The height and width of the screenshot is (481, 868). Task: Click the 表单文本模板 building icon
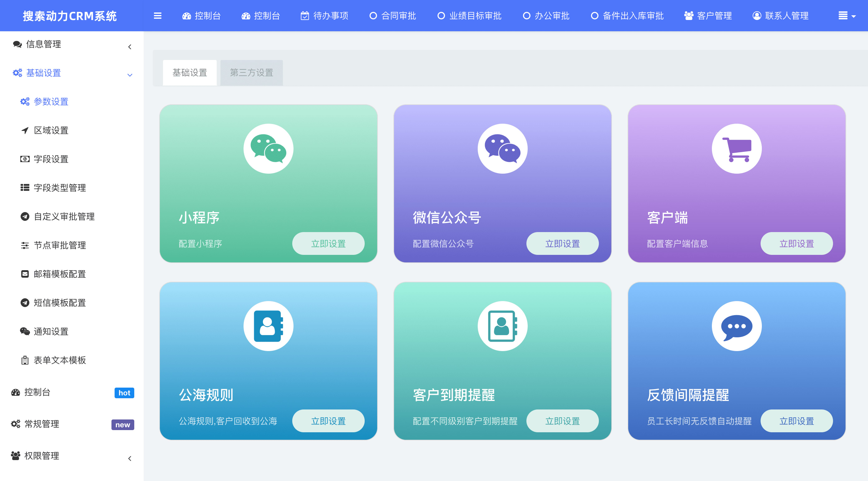tap(25, 360)
